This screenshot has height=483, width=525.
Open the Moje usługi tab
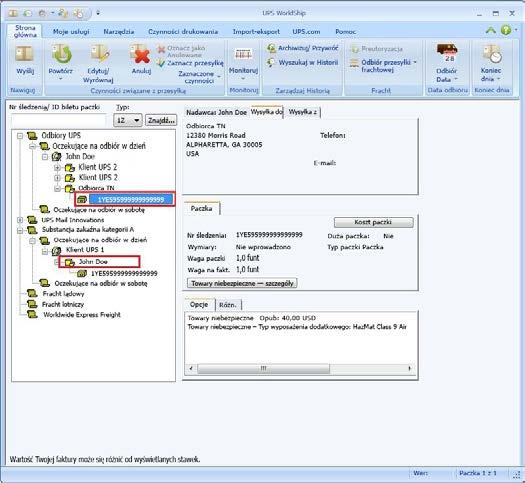click(x=71, y=32)
